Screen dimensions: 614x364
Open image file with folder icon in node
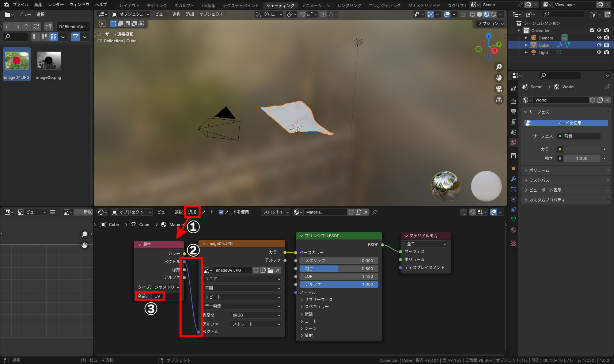[270, 270]
